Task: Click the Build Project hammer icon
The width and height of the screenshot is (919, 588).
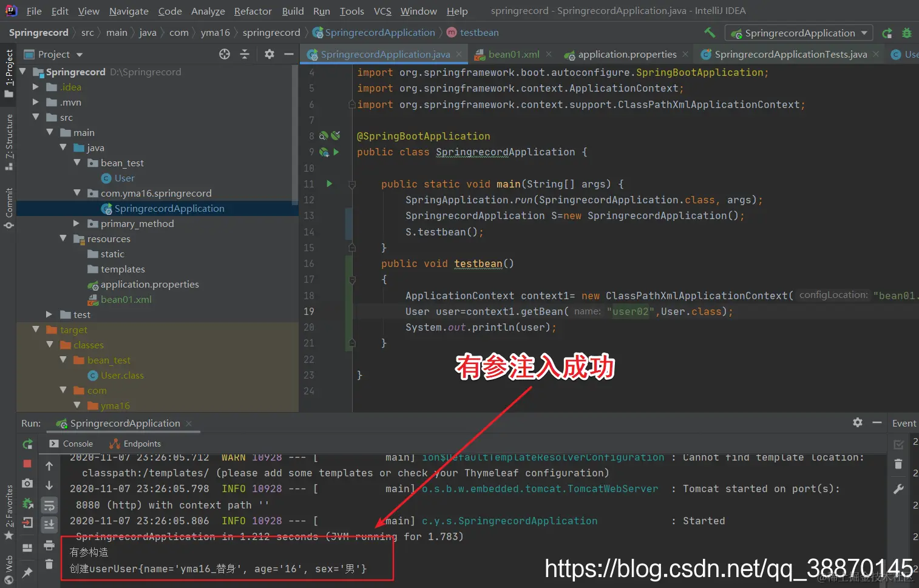Action: (710, 33)
